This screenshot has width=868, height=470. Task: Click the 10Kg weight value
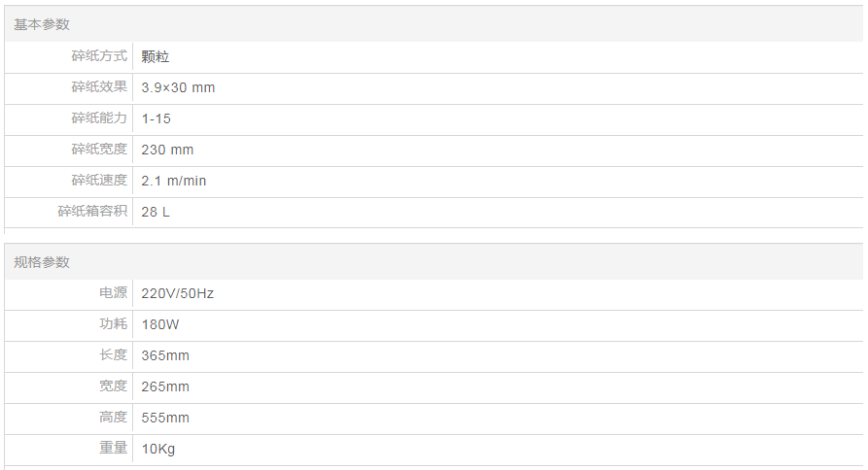(158, 449)
